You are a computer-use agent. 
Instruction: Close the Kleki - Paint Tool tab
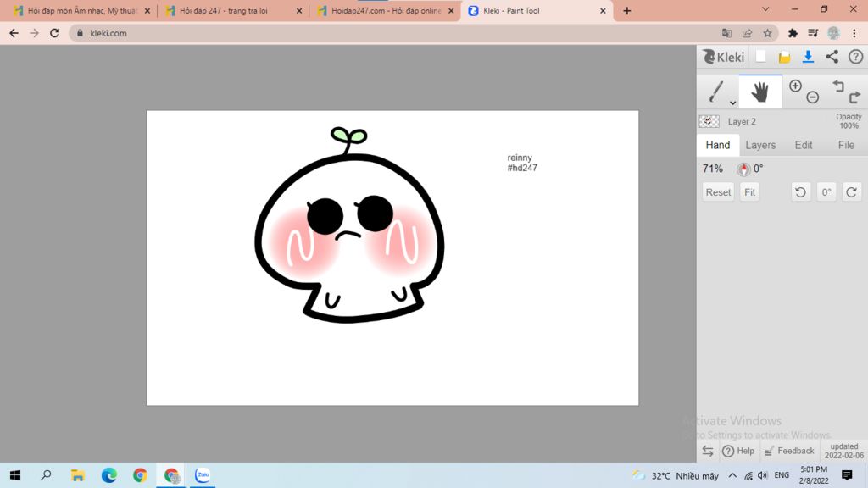(603, 10)
